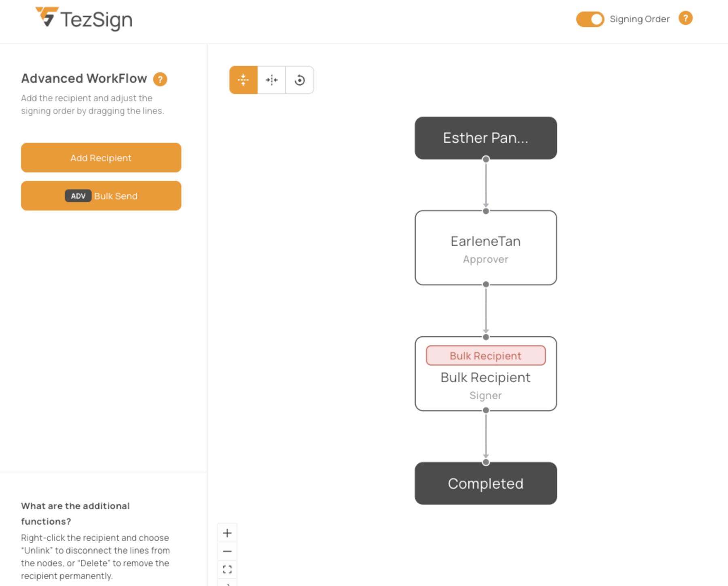Click the fit view icon
728x586 pixels.
pos(227,569)
